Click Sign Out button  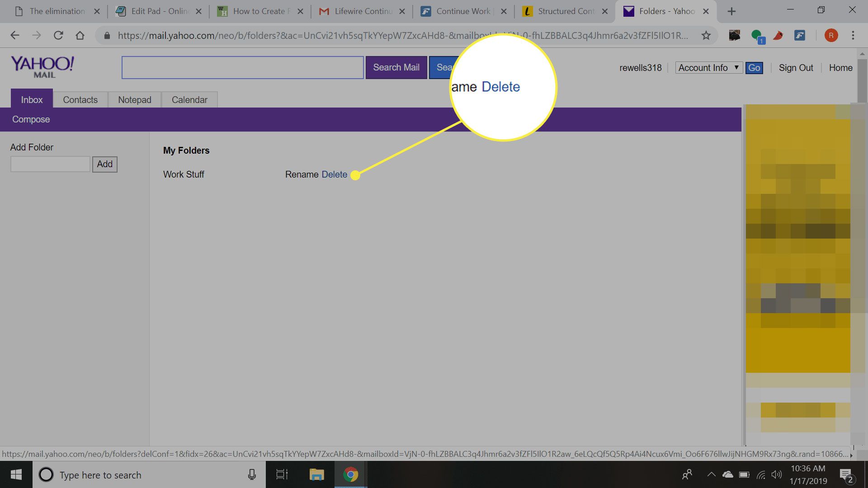tap(796, 67)
